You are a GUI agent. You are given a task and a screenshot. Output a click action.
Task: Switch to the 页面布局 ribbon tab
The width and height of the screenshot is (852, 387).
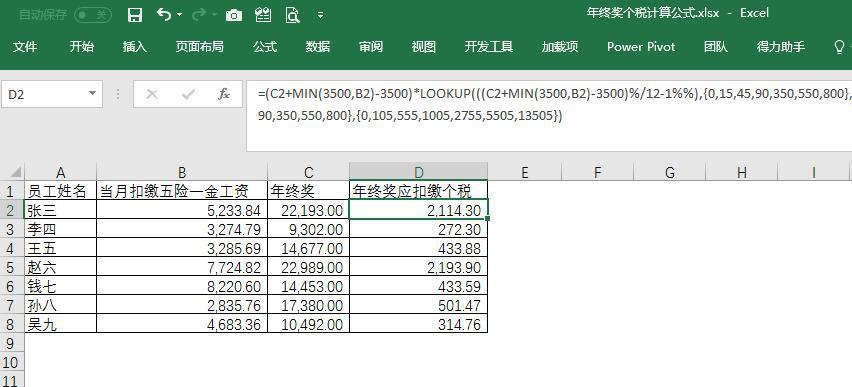pyautogui.click(x=199, y=47)
